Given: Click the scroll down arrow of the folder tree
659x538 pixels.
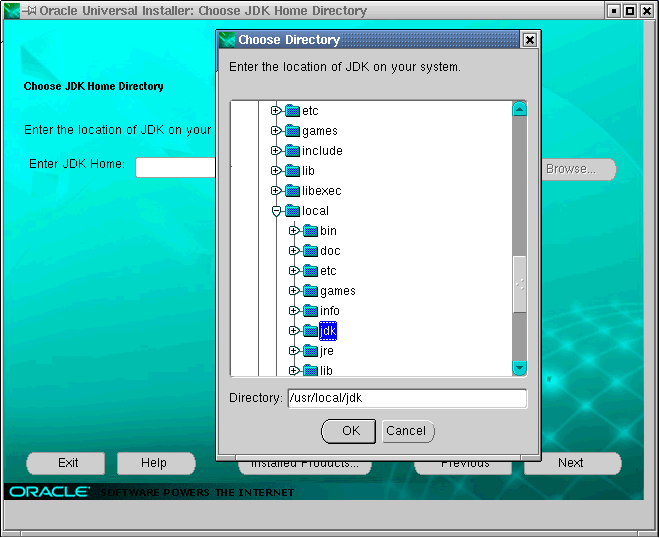Looking at the screenshot, I should coord(519,368).
